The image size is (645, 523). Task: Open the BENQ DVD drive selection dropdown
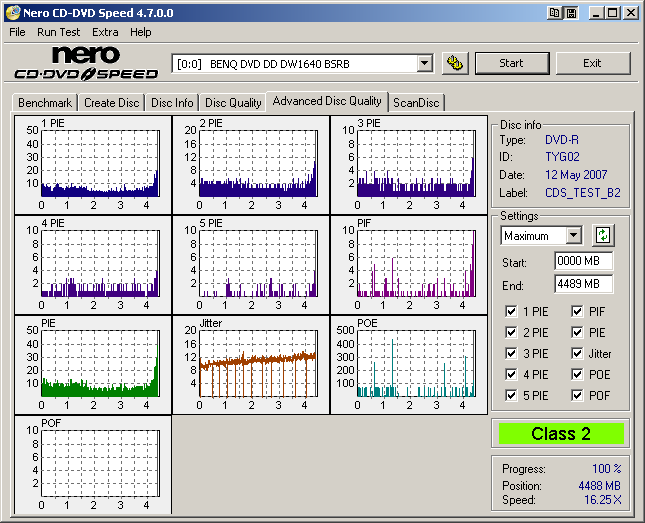(424, 64)
